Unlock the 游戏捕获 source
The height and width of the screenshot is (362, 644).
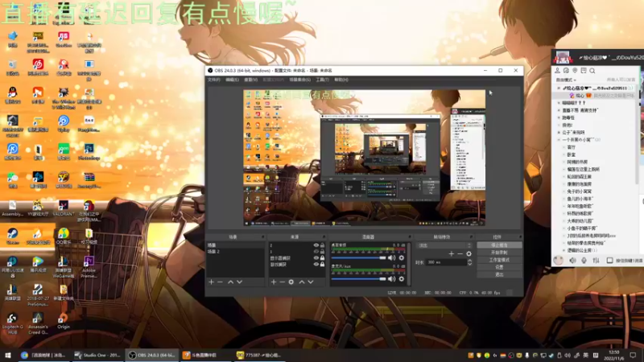click(323, 265)
